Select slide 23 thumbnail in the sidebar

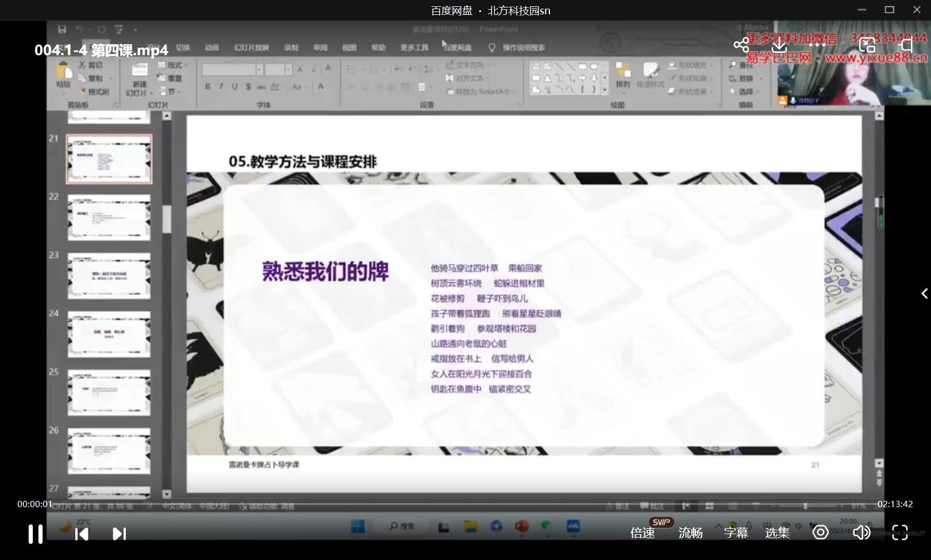pyautogui.click(x=109, y=277)
